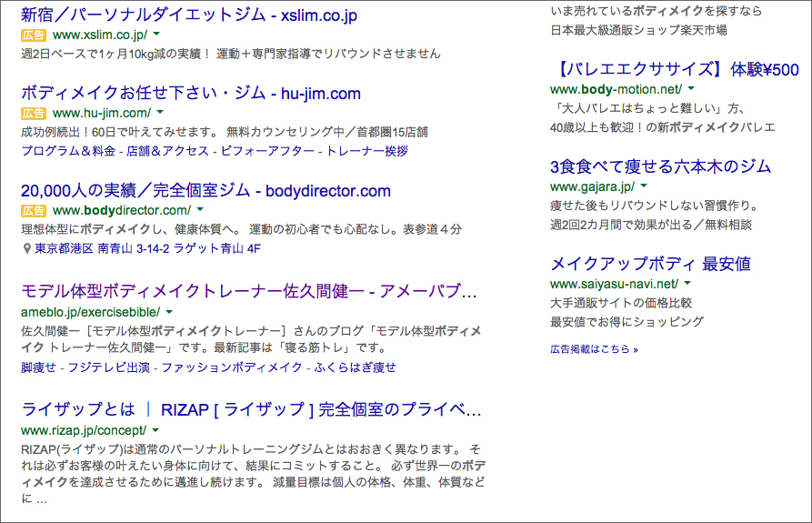Open the hu-jim.com ad title link
The width and height of the screenshot is (812, 523).
click(191, 93)
